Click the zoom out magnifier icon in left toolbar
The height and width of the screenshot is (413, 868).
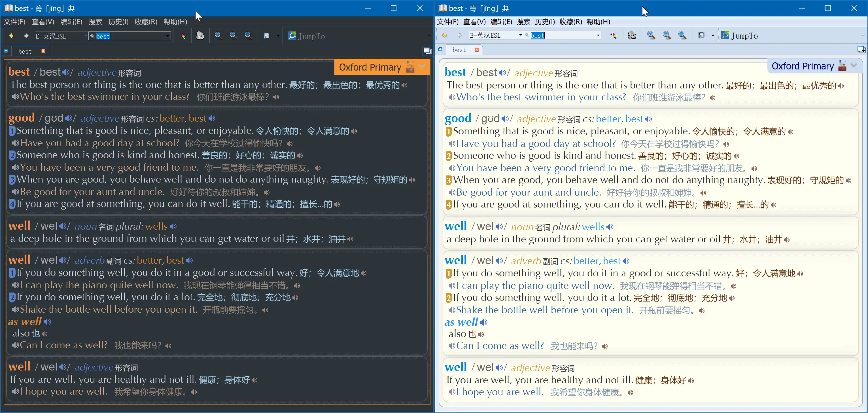233,36
